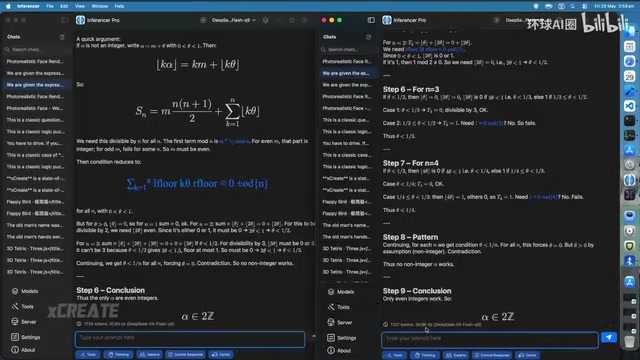Click new chat icon in left window
This screenshot has width=640, height=360.
click(62, 37)
